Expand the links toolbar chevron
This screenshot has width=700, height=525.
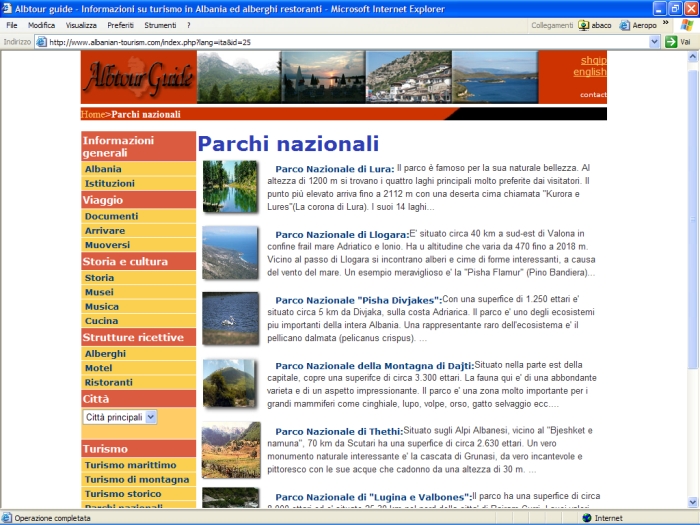tap(665, 23)
